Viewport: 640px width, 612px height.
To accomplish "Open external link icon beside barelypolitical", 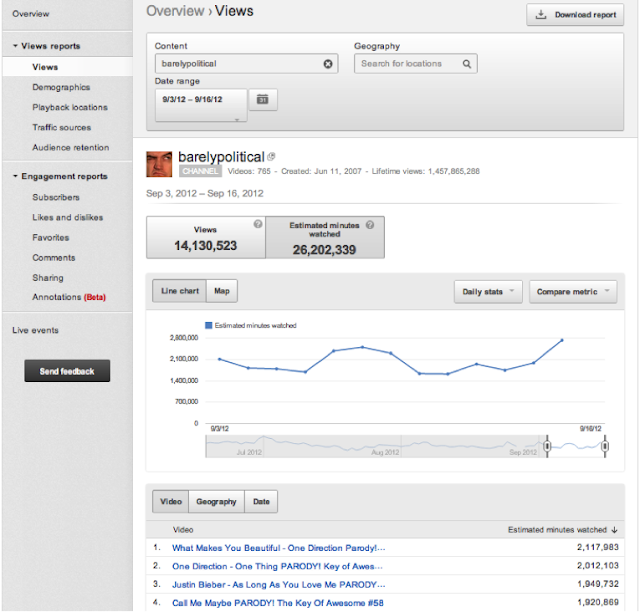I will pyautogui.click(x=271, y=156).
